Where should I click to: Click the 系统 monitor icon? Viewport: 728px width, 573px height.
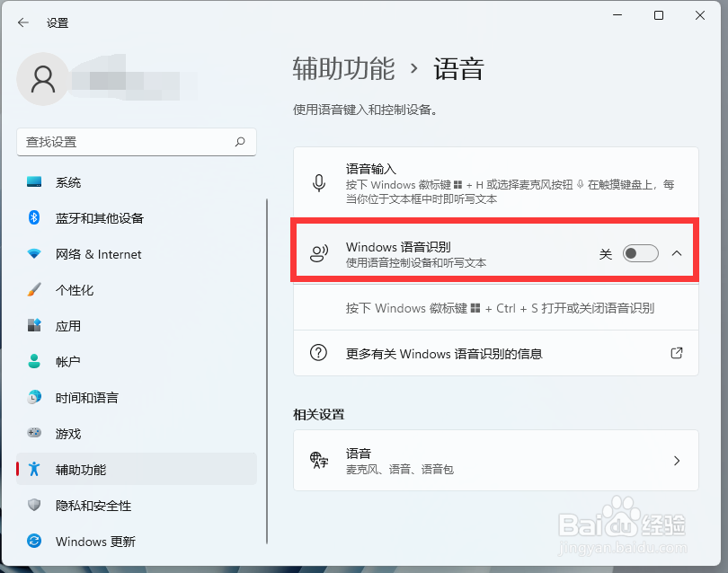tap(34, 182)
